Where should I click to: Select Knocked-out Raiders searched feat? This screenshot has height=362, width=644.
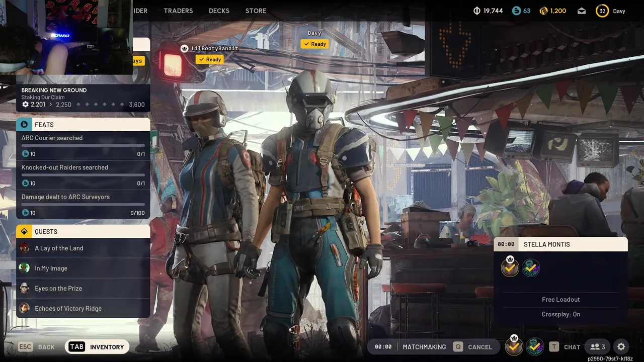click(83, 175)
